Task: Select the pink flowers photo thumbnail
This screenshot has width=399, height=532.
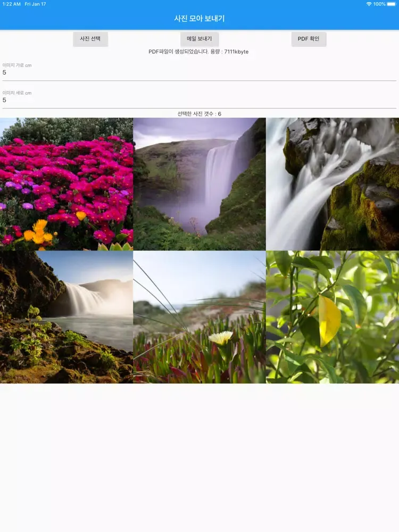Action: [x=66, y=184]
